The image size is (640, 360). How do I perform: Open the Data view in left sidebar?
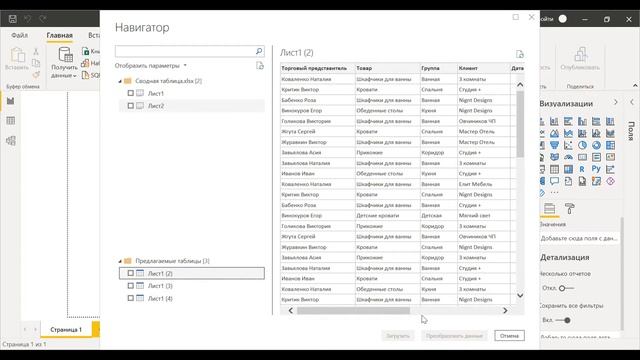tap(11, 120)
